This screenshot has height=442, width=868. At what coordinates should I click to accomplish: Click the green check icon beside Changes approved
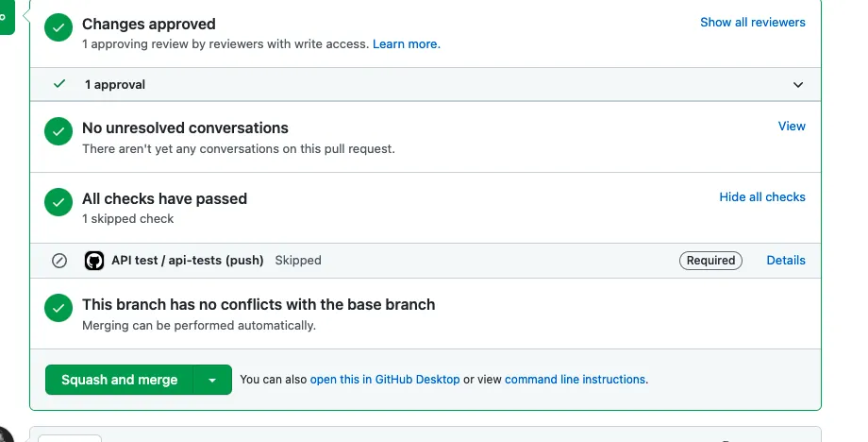click(x=58, y=29)
